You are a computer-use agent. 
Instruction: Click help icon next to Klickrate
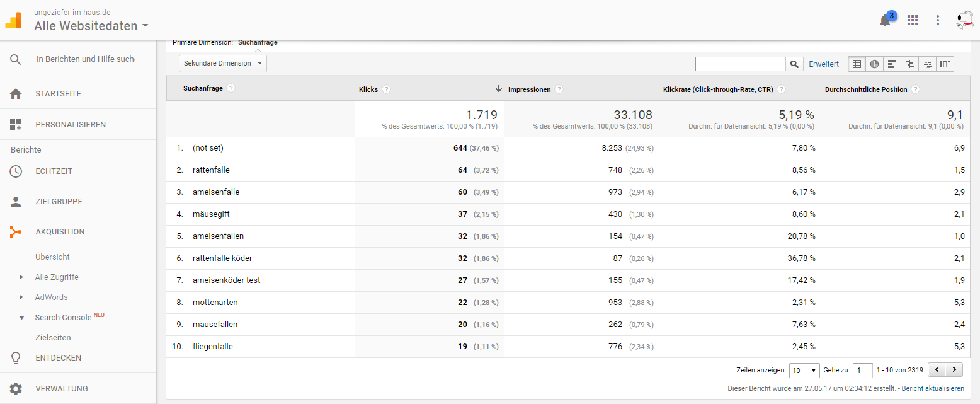click(x=781, y=89)
